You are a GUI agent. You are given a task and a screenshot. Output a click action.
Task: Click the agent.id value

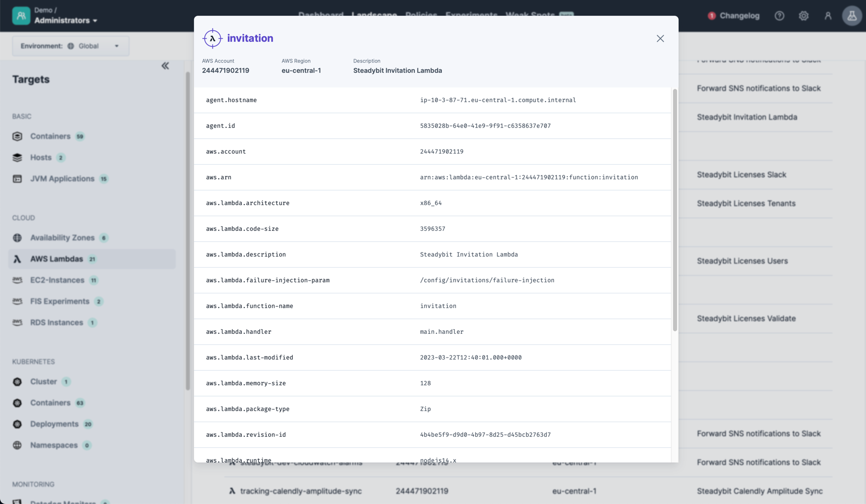(x=485, y=126)
